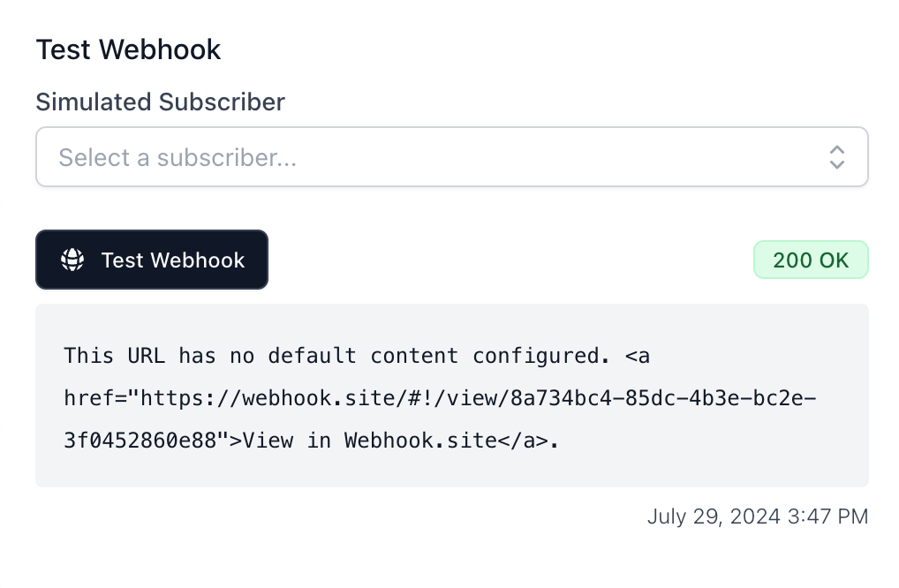899x588 pixels.
Task: Click the word "configured." in response output
Action: click(541, 356)
